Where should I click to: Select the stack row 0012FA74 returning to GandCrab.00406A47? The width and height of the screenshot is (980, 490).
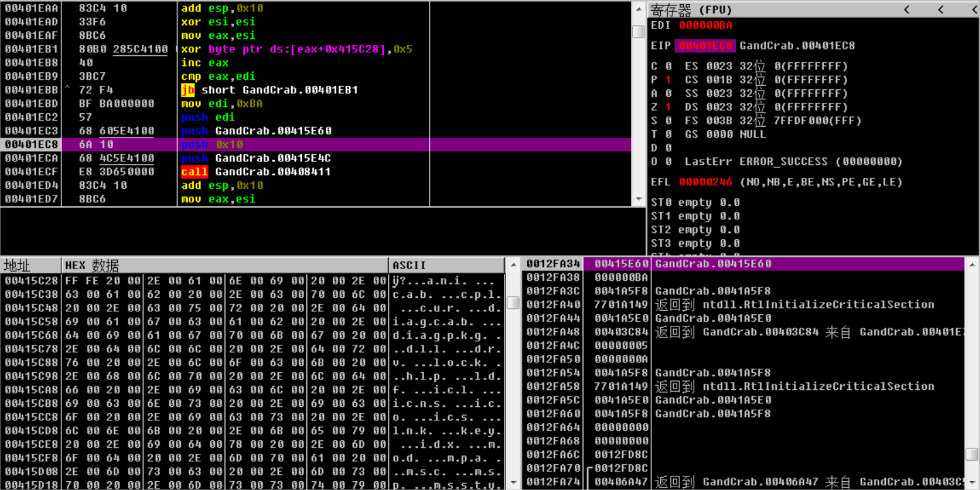[x=744, y=482]
